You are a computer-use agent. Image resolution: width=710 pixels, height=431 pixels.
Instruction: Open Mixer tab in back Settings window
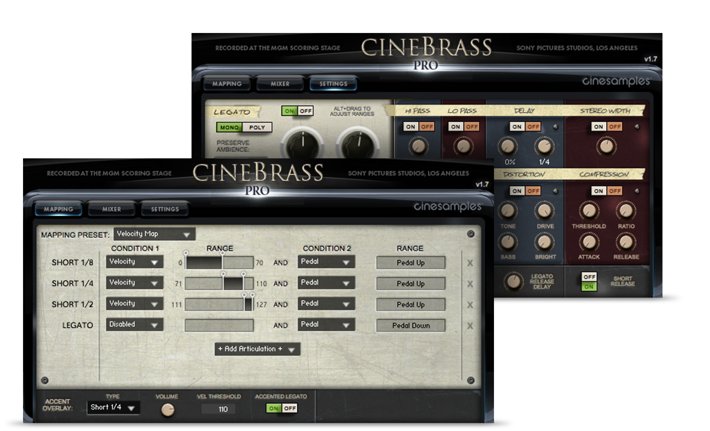pos(280,84)
